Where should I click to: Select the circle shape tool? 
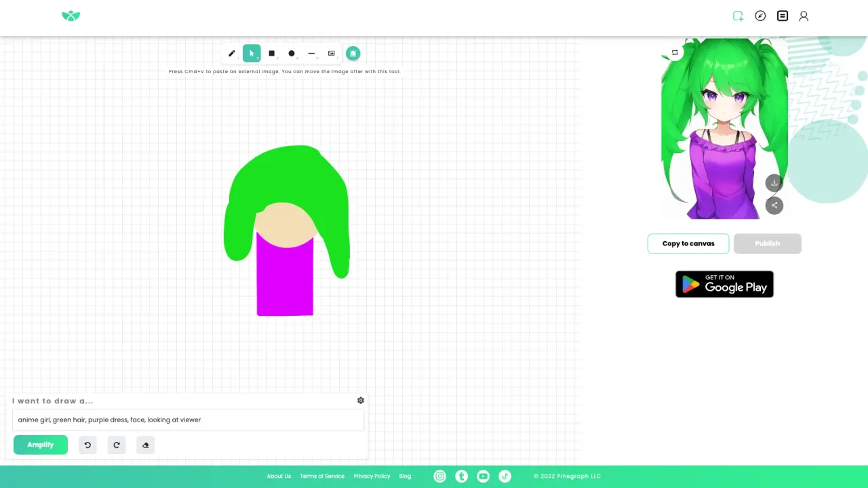pos(292,54)
